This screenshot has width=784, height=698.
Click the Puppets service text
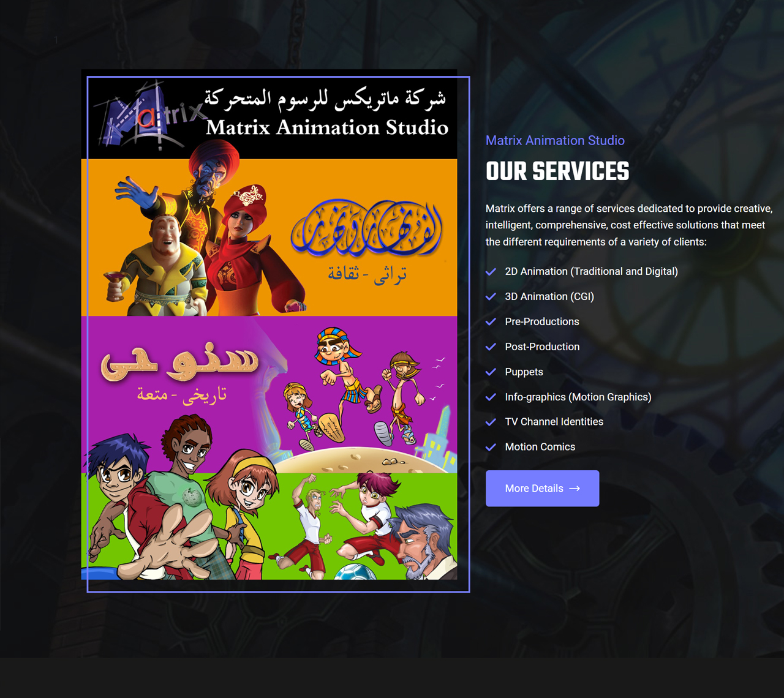(x=524, y=372)
